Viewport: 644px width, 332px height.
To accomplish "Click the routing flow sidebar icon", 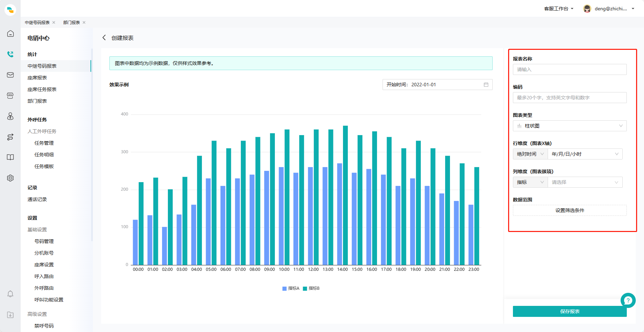I will (10, 137).
